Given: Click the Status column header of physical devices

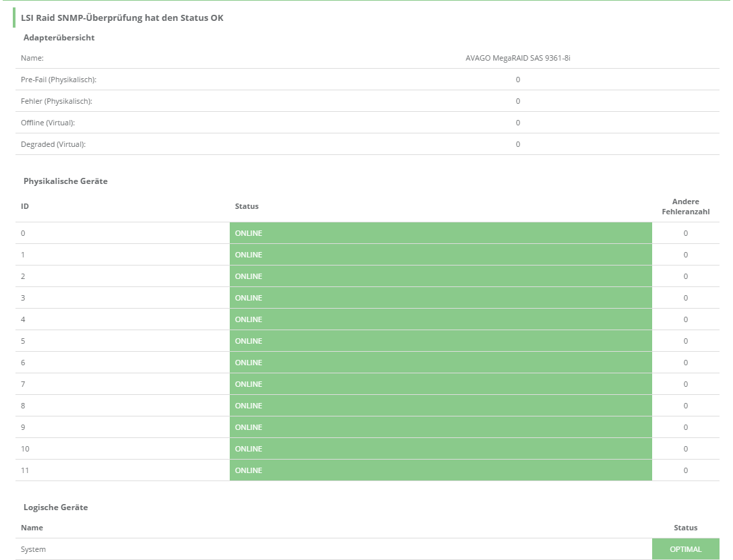Looking at the screenshot, I should [x=247, y=206].
